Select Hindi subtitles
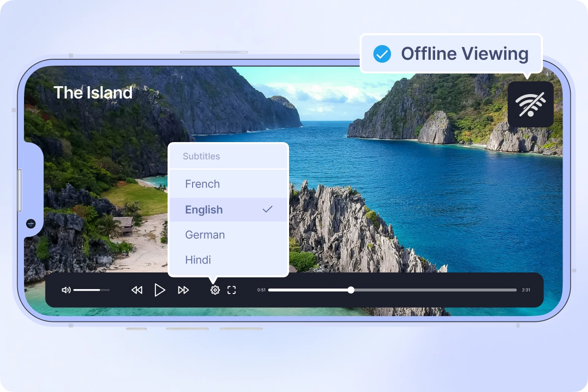Viewport: 588px width, 392px height. 228,260
